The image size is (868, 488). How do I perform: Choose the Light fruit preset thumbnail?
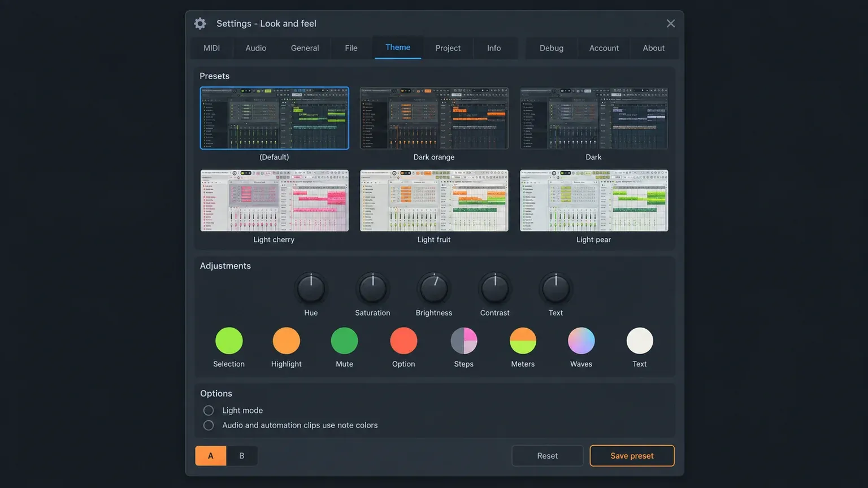(x=434, y=201)
